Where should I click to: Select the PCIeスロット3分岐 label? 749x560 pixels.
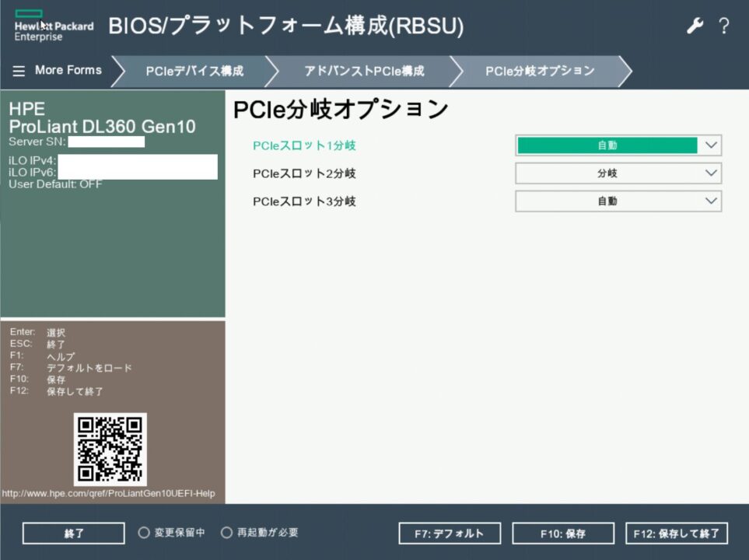[x=304, y=201]
